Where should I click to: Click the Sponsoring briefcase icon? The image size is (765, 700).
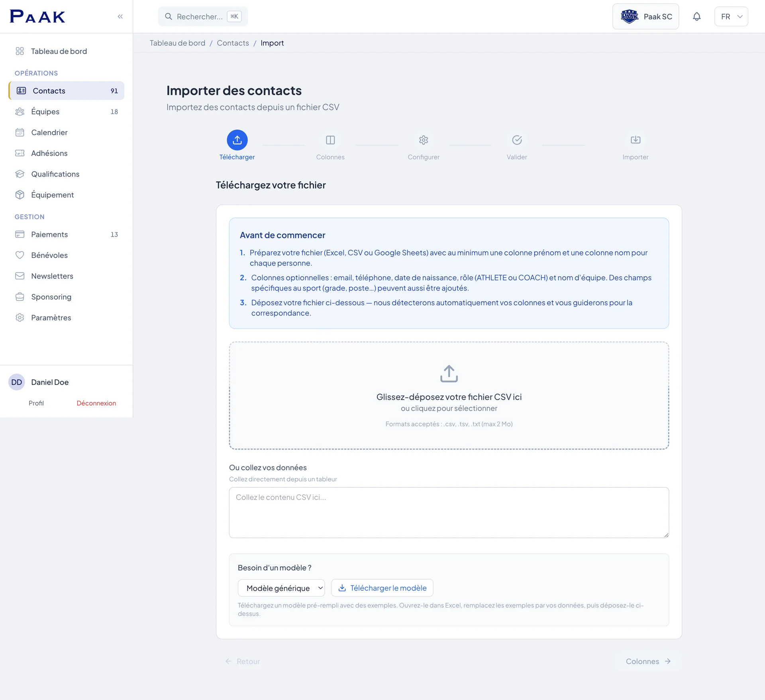click(x=20, y=297)
